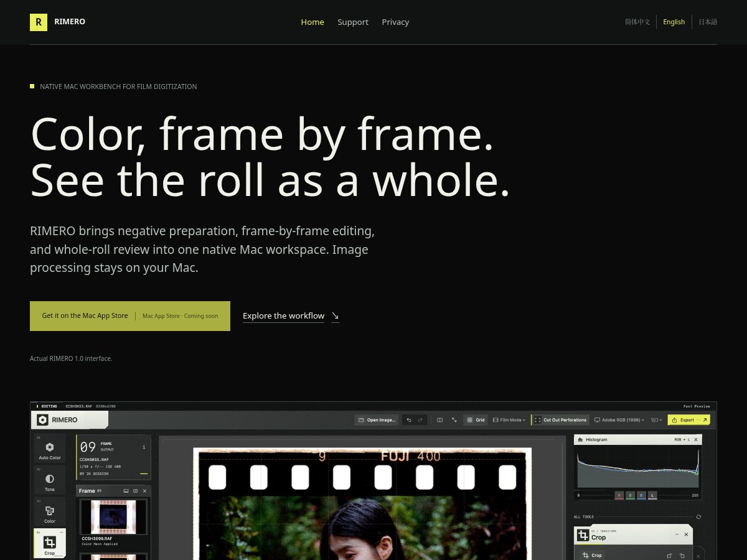This screenshot has height=560, width=747.
Task: Toggle the L histogram channel
Action: click(652, 495)
